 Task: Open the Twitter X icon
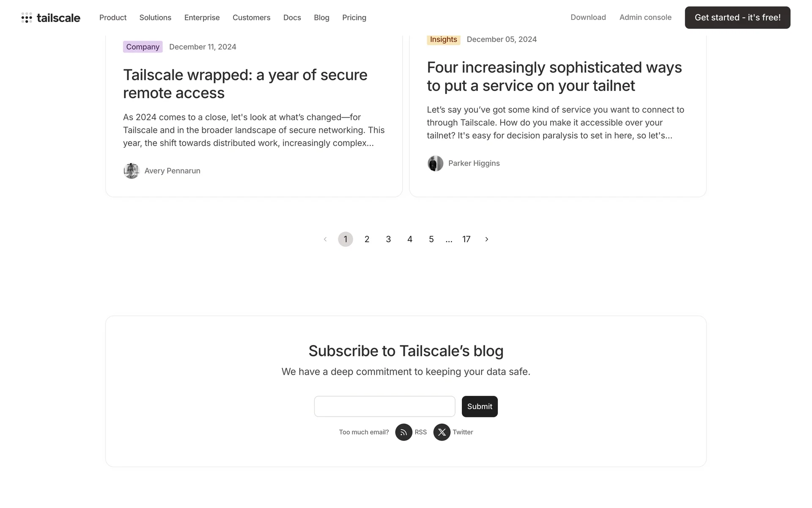pyautogui.click(x=442, y=432)
